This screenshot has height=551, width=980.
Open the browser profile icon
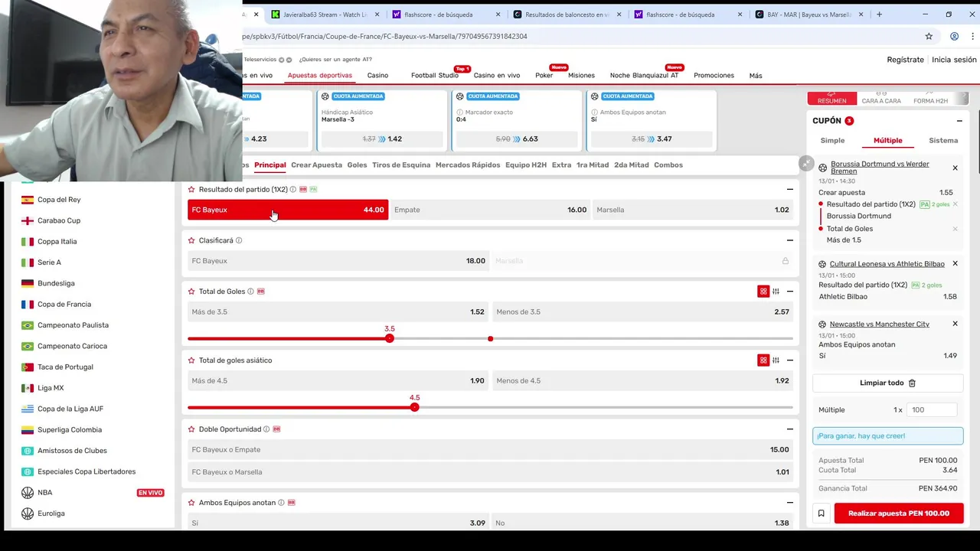tap(954, 36)
